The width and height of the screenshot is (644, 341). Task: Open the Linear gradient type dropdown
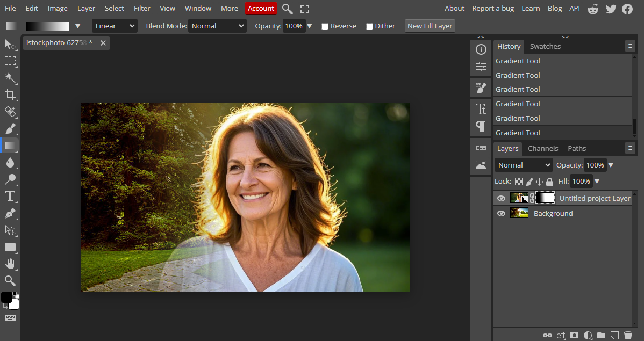(115, 26)
